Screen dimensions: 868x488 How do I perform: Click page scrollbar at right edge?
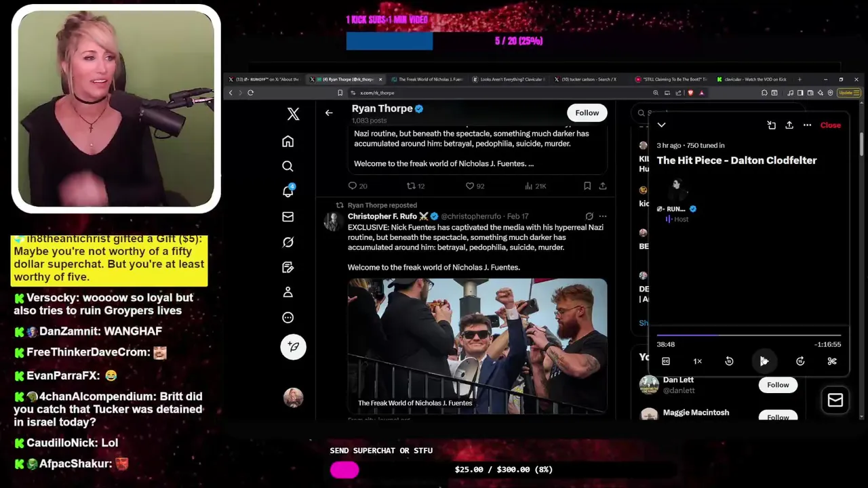coord(863,144)
